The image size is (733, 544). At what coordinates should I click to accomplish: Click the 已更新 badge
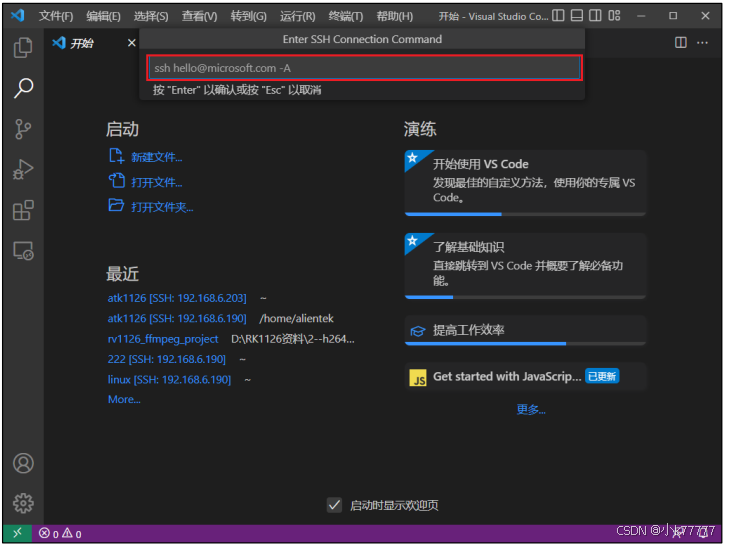(602, 377)
